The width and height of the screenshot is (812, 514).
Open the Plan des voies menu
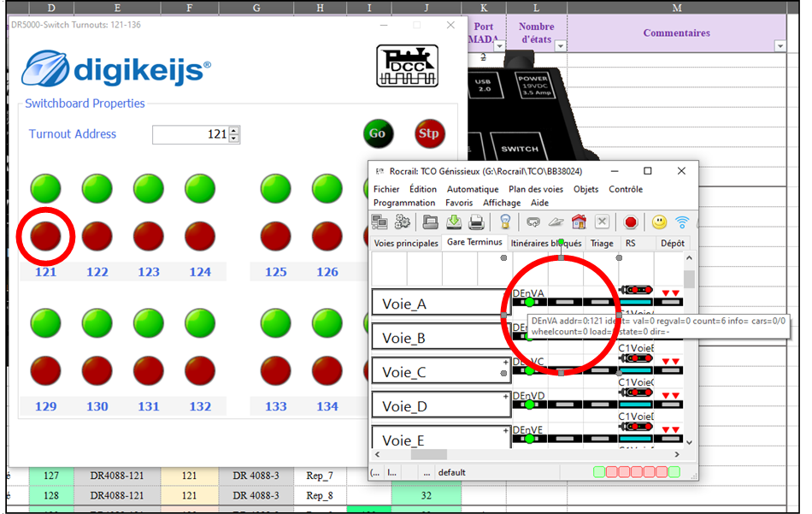(535, 189)
